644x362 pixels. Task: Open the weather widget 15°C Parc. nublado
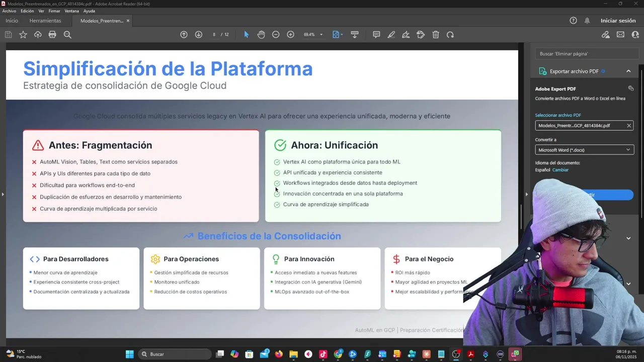click(x=23, y=354)
